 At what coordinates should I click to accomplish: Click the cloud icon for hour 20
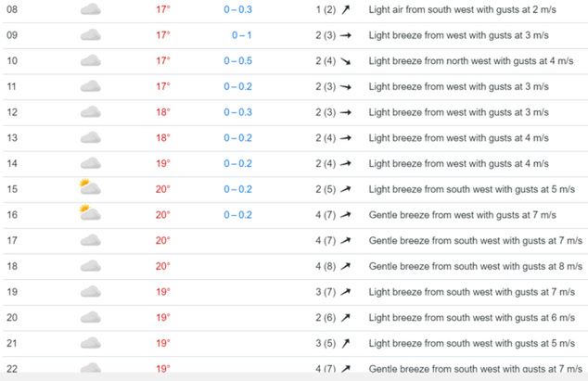point(90,317)
